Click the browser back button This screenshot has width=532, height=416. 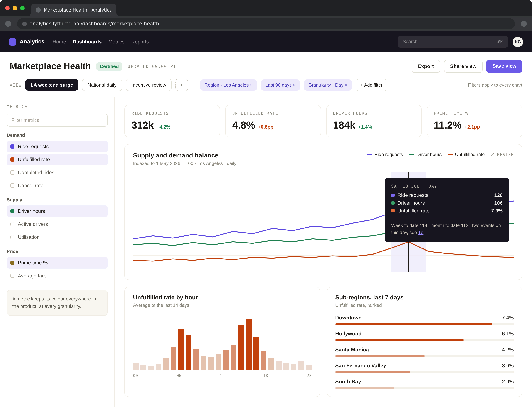[x=8, y=24]
